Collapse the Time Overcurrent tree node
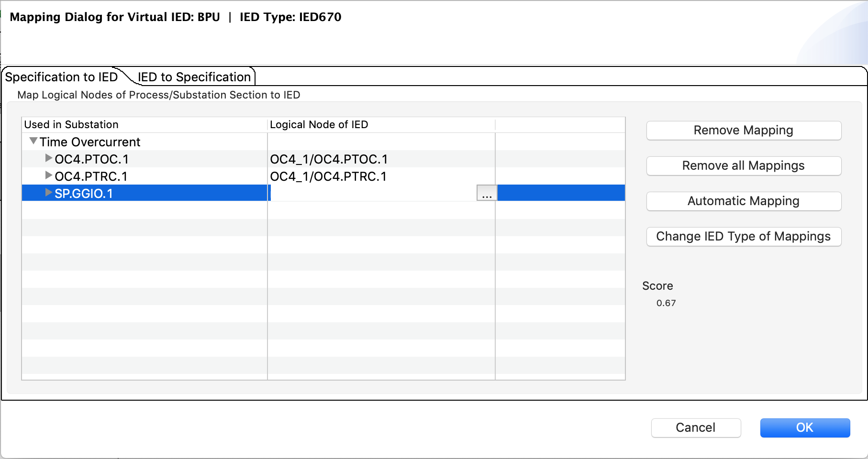This screenshot has width=868, height=459. pyautogui.click(x=33, y=142)
